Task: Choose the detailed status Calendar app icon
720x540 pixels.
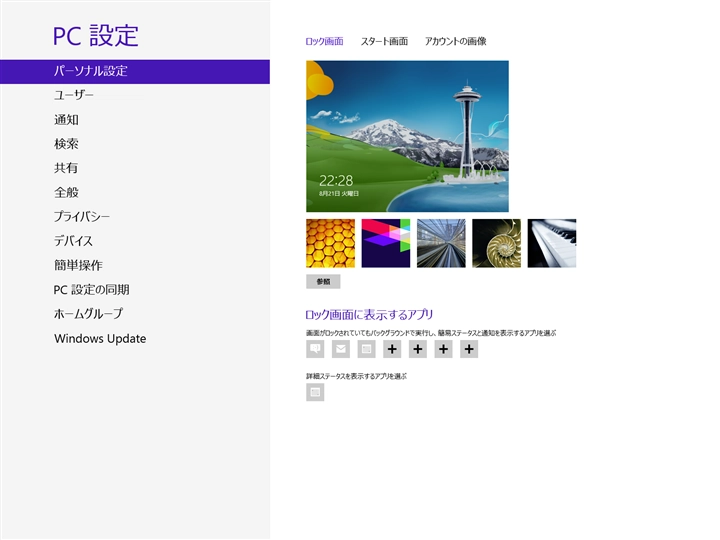Action: coord(315,392)
